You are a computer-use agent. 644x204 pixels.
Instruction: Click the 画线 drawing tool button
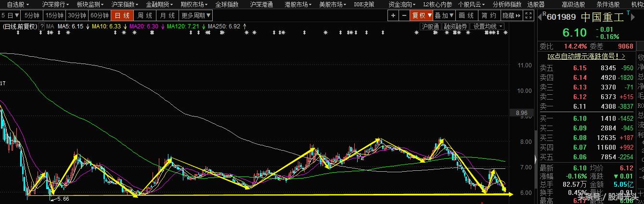tap(467, 15)
